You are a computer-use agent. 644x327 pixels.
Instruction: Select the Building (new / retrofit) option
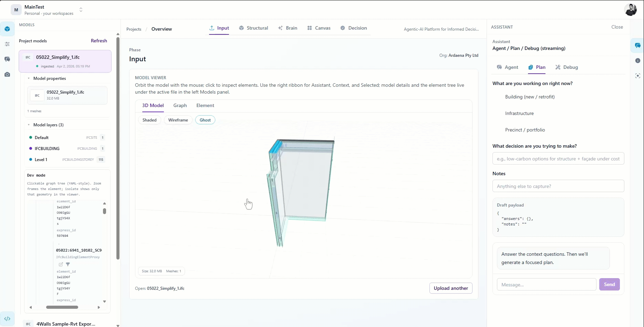coord(530,97)
